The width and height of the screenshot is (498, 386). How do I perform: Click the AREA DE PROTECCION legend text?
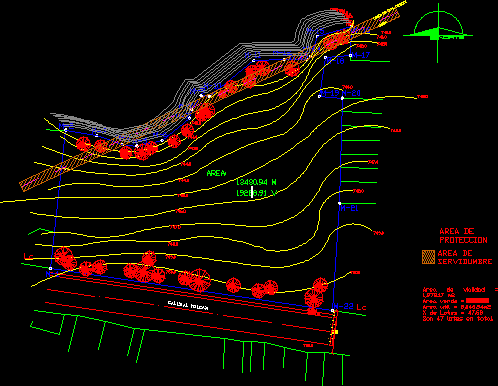click(463, 236)
